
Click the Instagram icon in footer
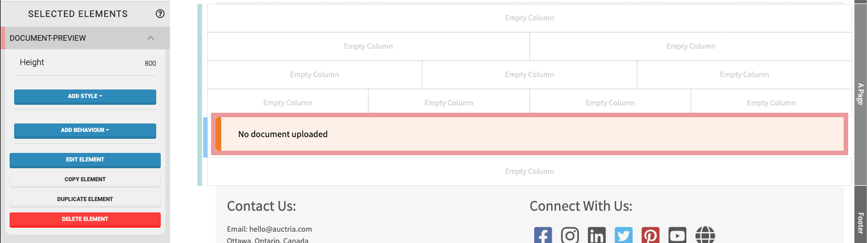coord(570,235)
